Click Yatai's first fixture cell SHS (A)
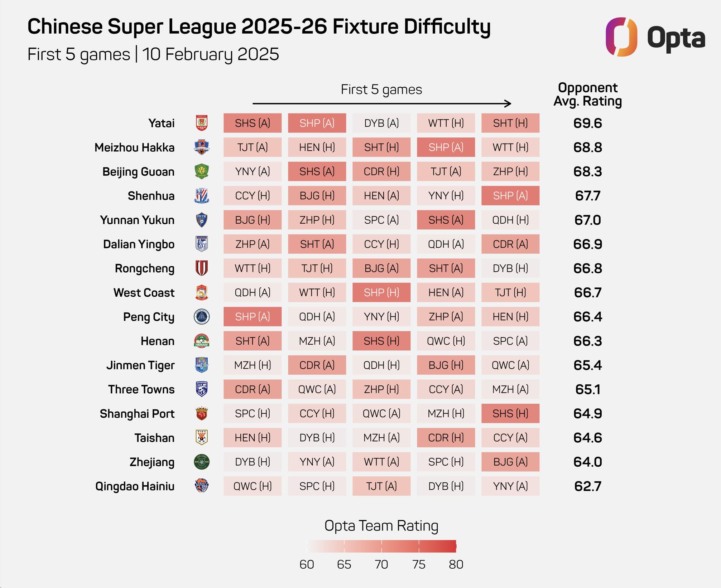721x588 pixels. (x=253, y=123)
